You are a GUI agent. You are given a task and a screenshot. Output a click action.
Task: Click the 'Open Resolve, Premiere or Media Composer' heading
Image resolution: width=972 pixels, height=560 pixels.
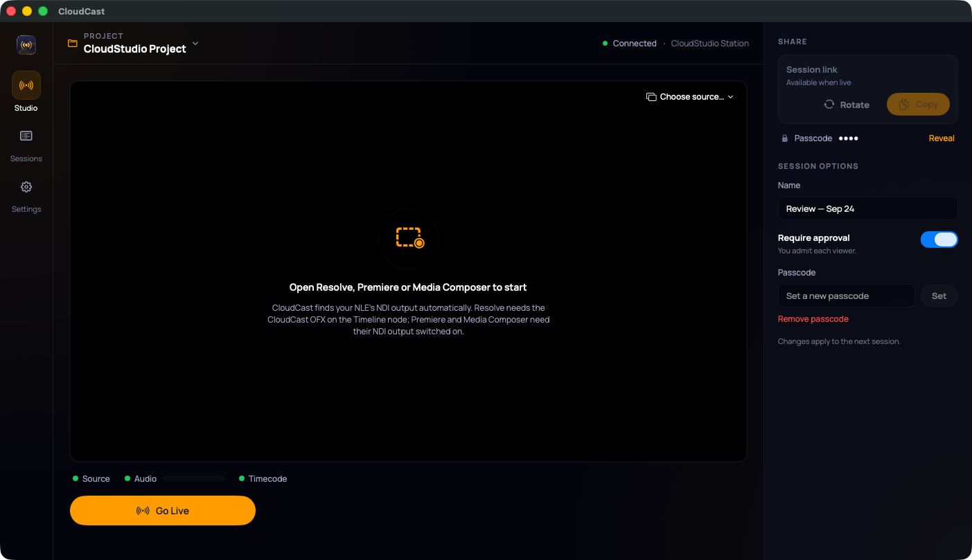coord(408,287)
